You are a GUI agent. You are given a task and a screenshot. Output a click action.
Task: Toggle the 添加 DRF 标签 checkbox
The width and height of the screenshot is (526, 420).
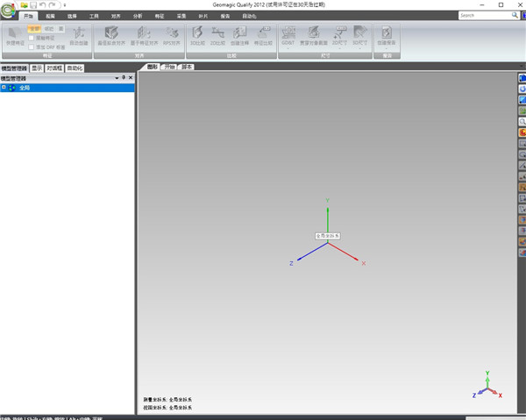pos(32,47)
